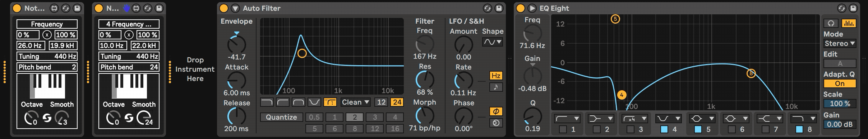Switch LFO rate to note sync mode
Image resolution: width=868 pixels, height=139 pixels.
click(496, 87)
